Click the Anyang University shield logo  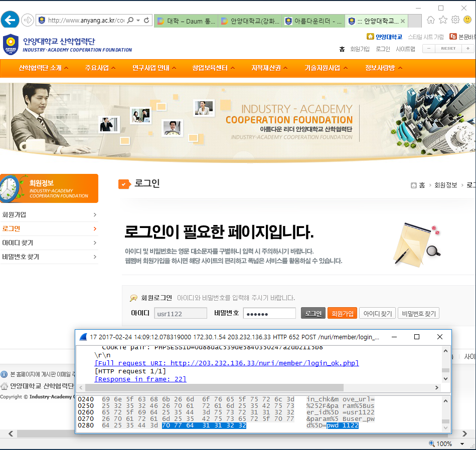[11, 44]
